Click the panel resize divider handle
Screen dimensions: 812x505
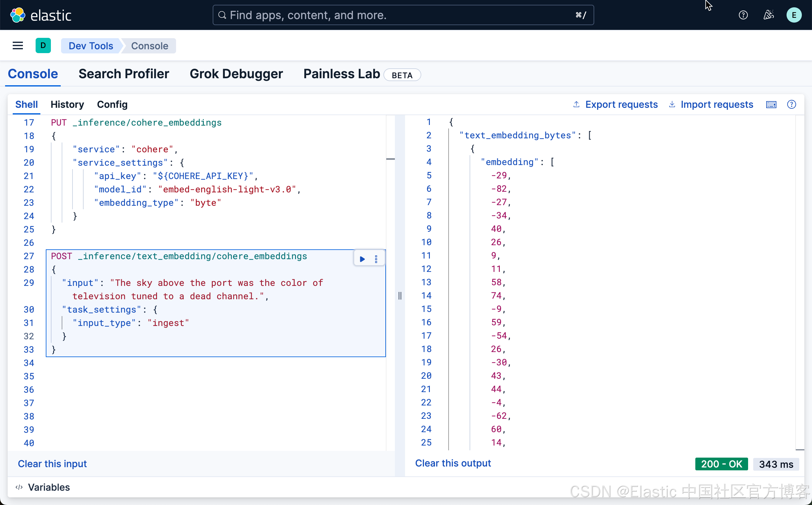click(400, 295)
